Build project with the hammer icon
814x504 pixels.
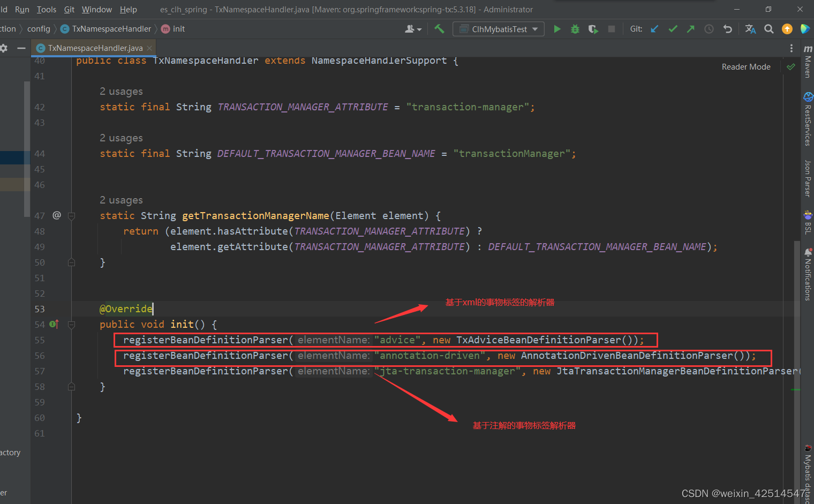[439, 29]
